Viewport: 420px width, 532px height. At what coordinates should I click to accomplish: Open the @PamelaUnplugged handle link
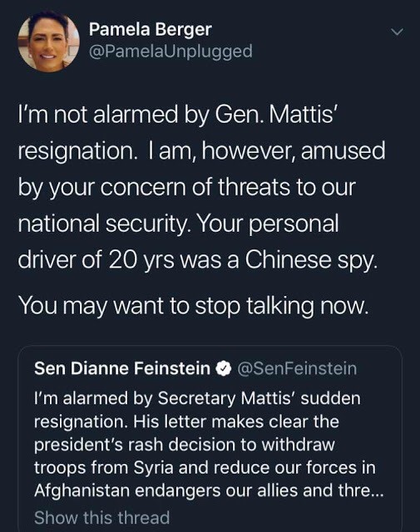click(x=170, y=52)
